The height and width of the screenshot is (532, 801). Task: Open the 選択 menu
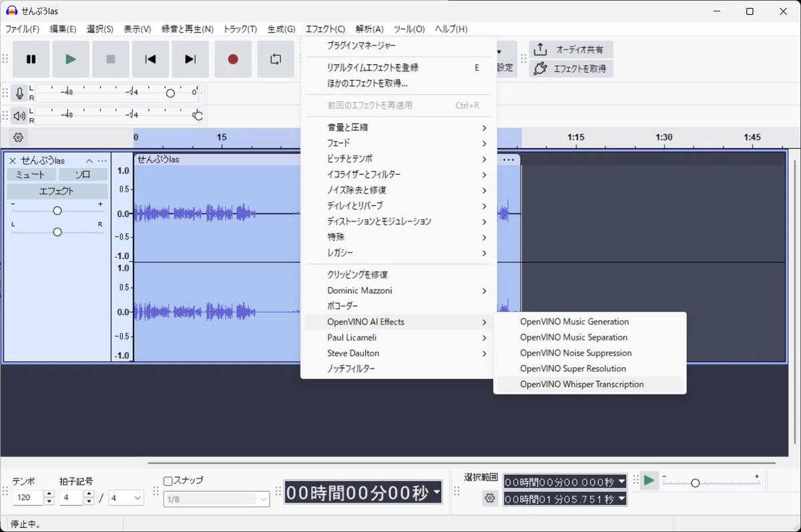pos(99,29)
